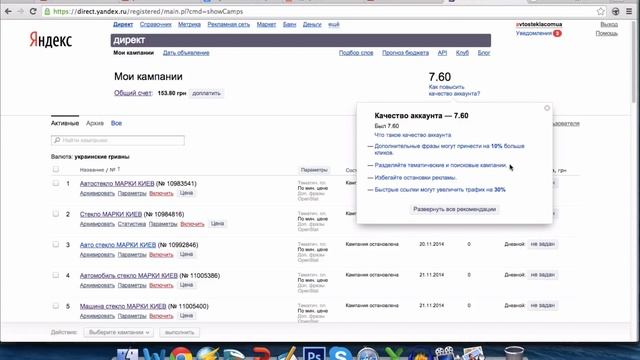This screenshot has width=640, height=360.
Task: Open Маркет in top navigation
Action: click(x=266, y=24)
